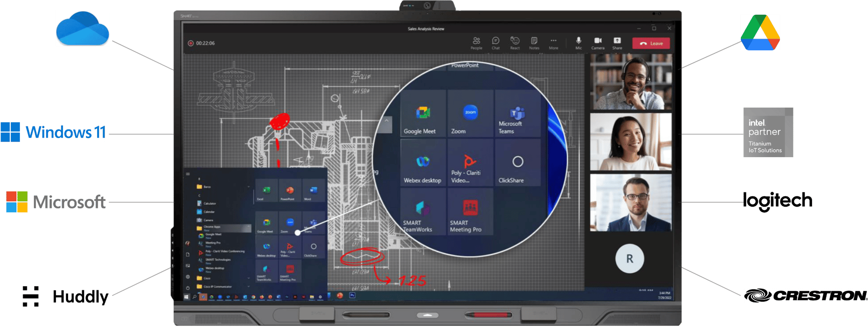Mute the Mic in the Teams meeting
The height and width of the screenshot is (329, 868).
[579, 43]
